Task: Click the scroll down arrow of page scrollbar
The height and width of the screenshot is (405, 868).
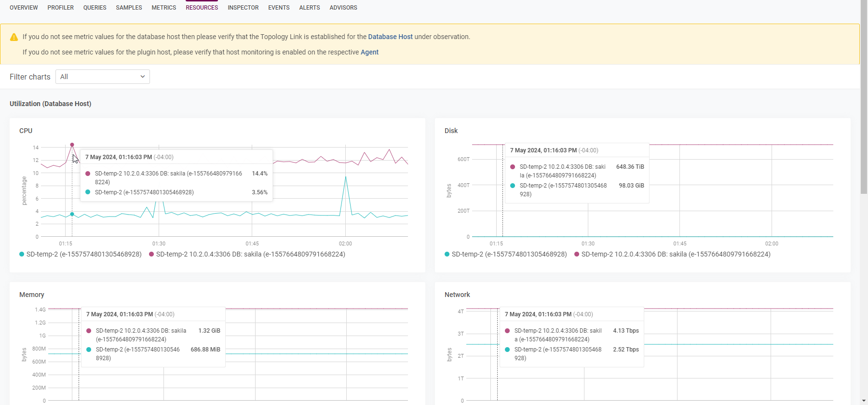Action: 864,401
